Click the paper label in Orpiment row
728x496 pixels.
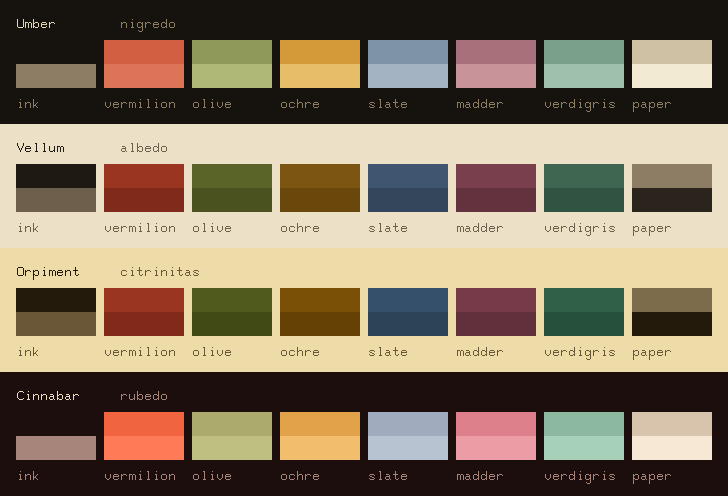(652, 352)
